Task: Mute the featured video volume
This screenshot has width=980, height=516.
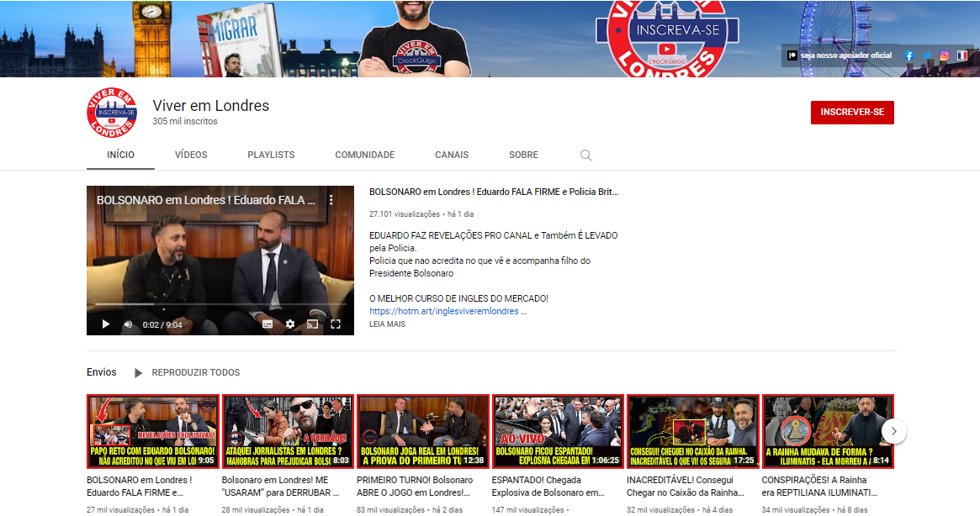Action: point(128,324)
